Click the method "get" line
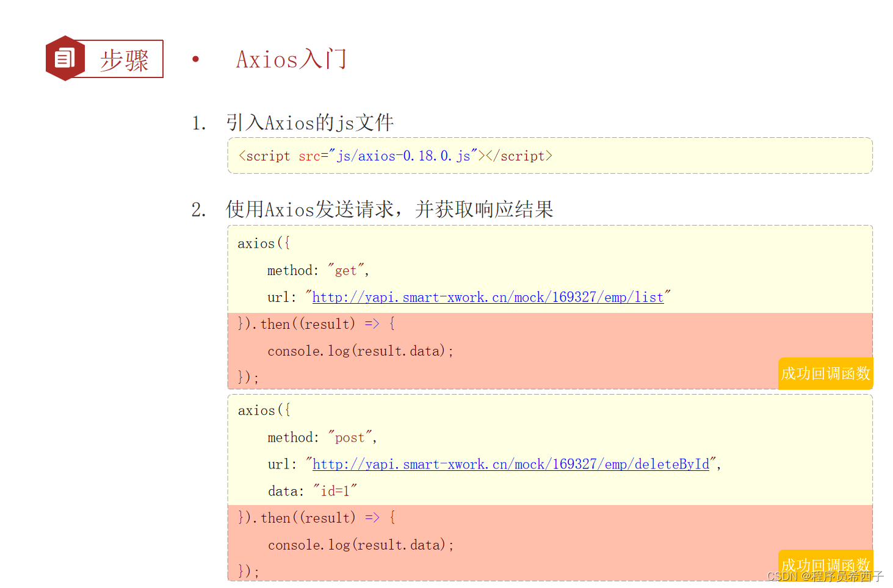The image size is (893, 588). point(318,270)
